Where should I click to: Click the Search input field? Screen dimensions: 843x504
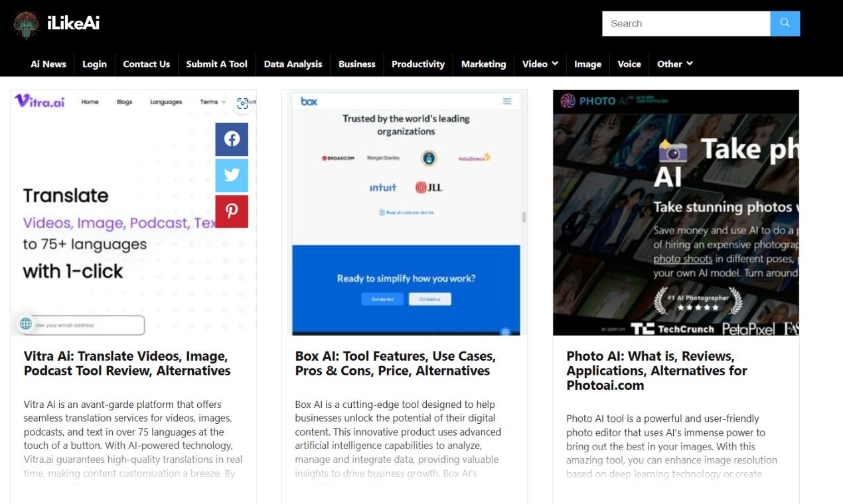(686, 23)
